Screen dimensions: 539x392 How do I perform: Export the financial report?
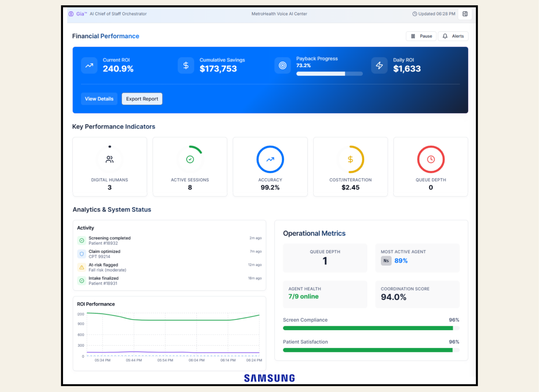pos(142,99)
